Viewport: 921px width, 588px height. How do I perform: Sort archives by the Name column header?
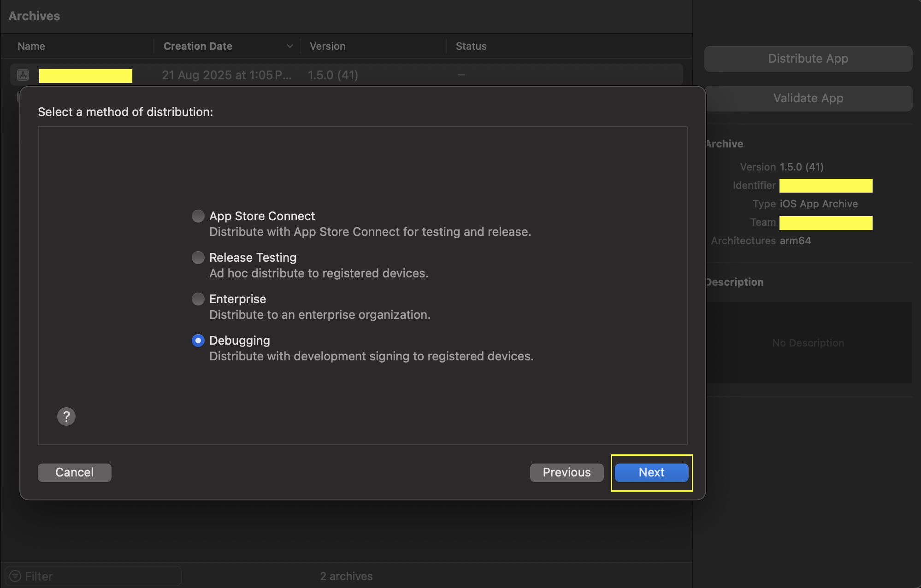click(x=31, y=46)
